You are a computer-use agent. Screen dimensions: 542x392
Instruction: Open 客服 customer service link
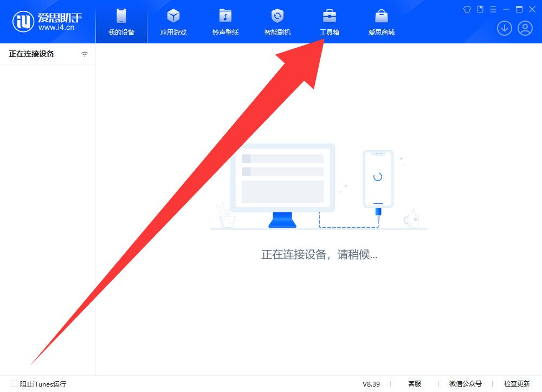(x=414, y=384)
